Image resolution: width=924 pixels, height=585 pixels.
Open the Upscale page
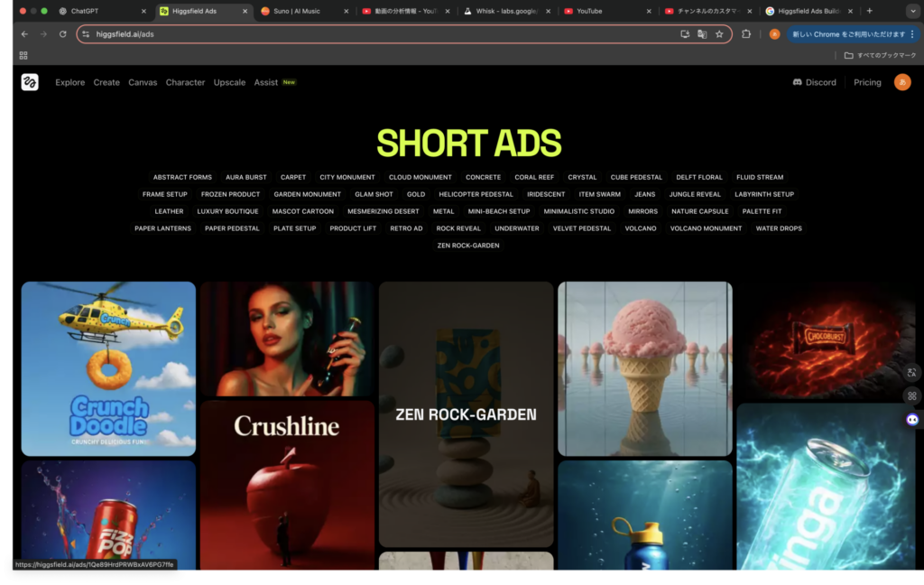point(229,82)
